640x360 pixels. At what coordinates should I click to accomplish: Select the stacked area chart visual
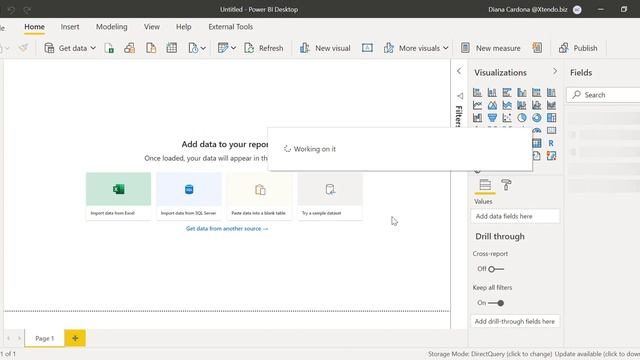click(x=507, y=105)
